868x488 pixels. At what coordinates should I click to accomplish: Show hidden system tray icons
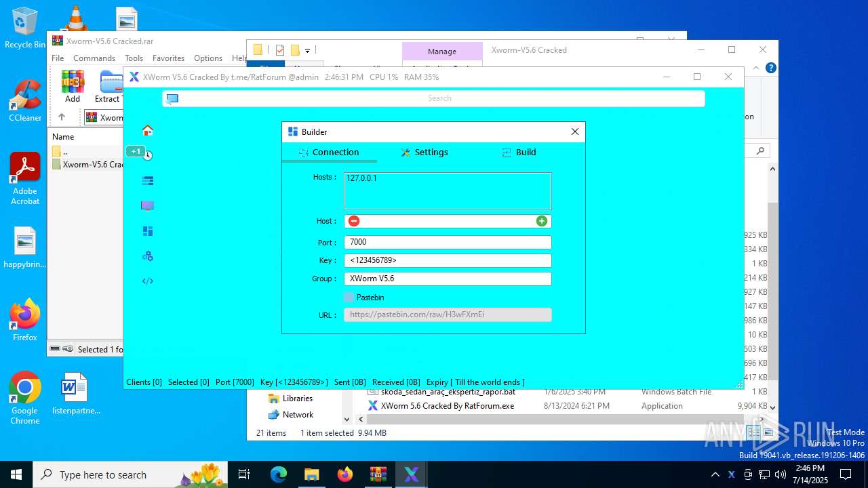click(715, 474)
